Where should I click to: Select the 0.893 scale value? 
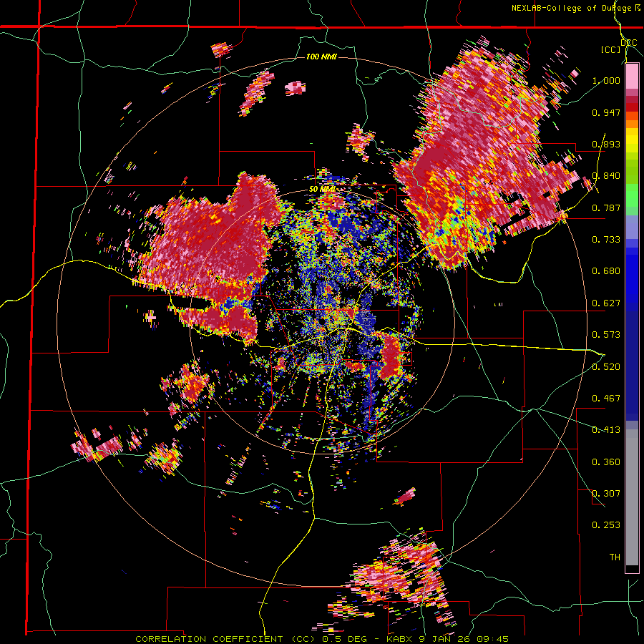(606, 144)
